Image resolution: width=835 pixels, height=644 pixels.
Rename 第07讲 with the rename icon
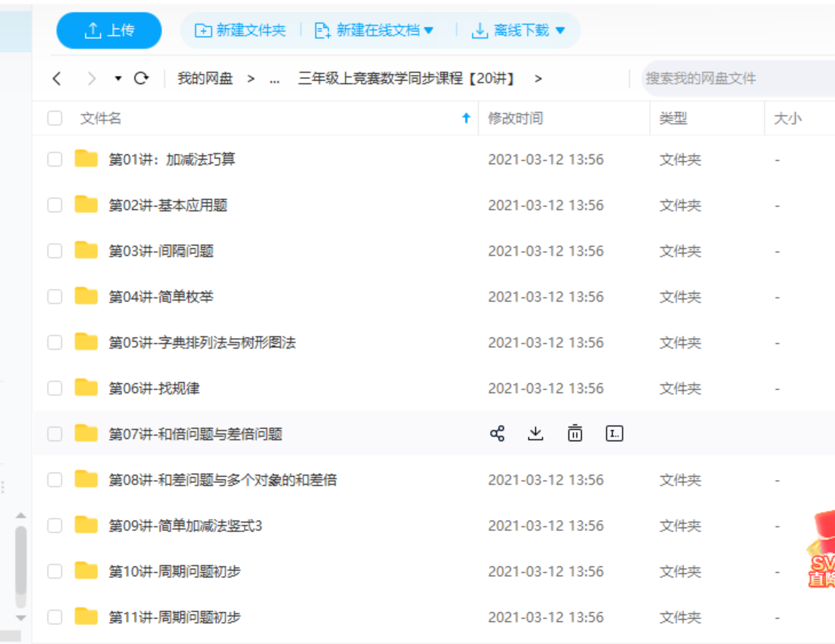click(x=614, y=433)
